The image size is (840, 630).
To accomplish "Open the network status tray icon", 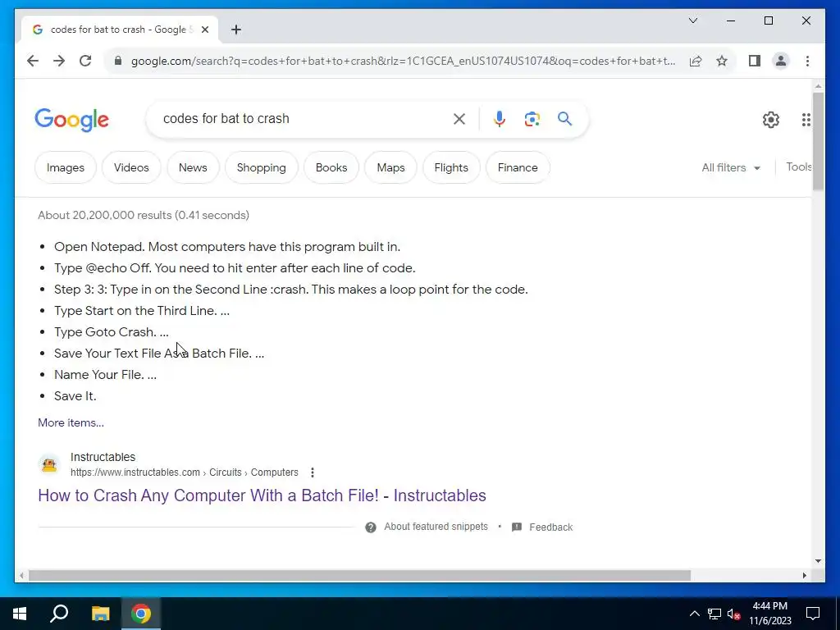I will [x=714, y=614].
